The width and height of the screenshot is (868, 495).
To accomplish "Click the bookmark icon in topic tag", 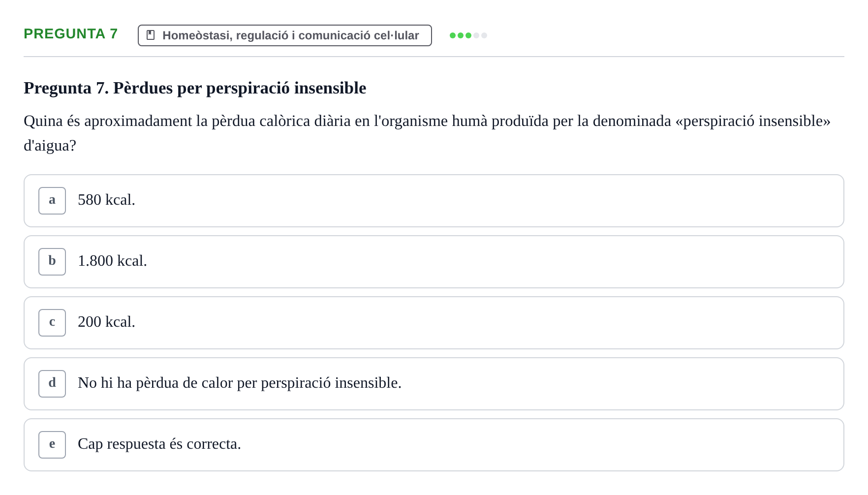I will point(151,35).
